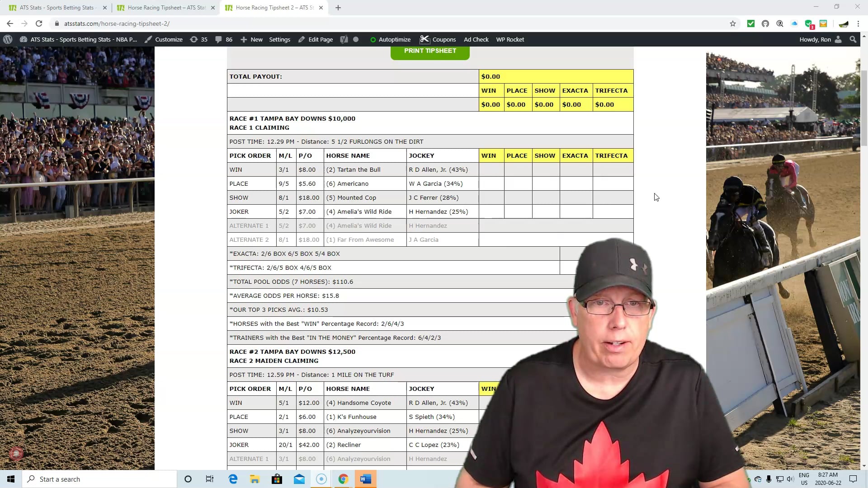Open the WordPress logo menu
Viewport: 868px width, 488px height.
8,39
